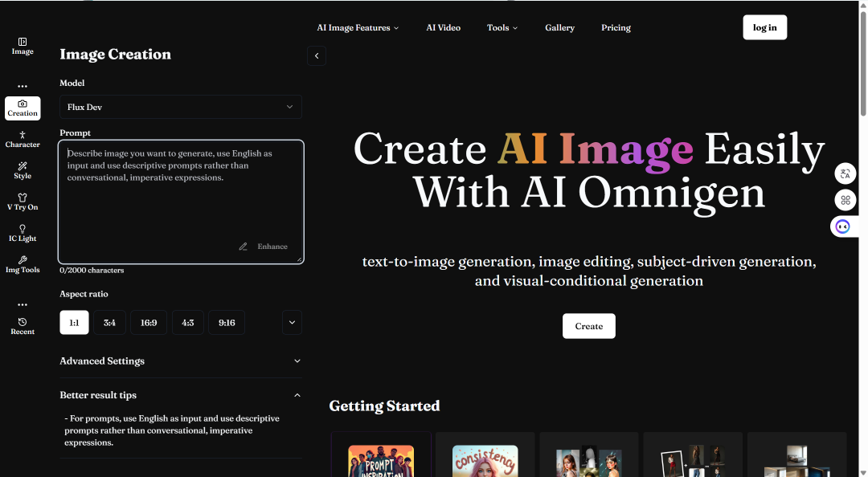Open the Recent history icon
This screenshot has width=868, height=477.
point(23,327)
